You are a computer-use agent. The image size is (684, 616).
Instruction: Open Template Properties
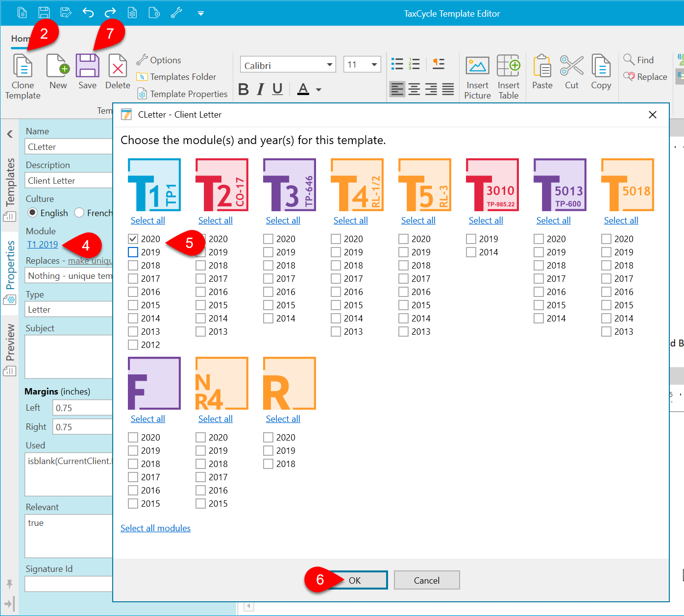[x=182, y=94]
